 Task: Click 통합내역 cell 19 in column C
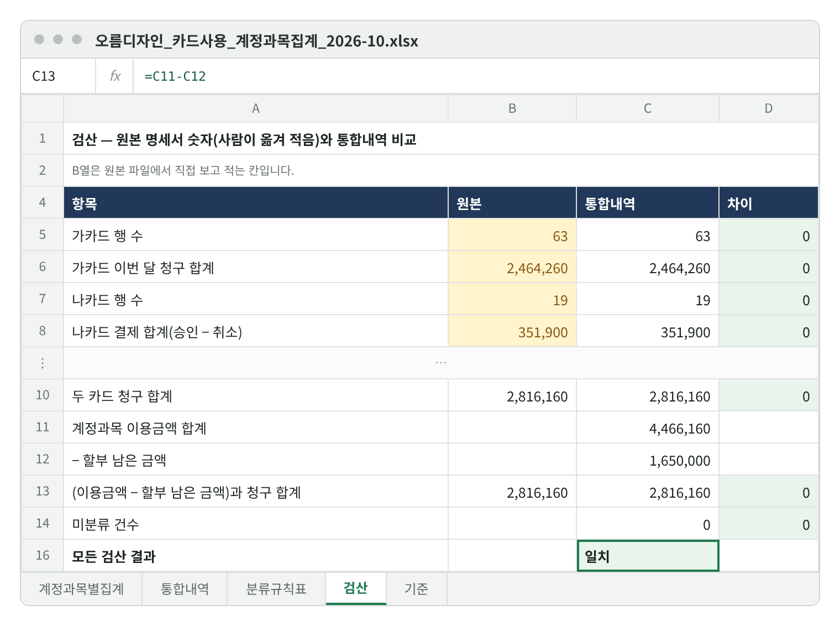648,299
